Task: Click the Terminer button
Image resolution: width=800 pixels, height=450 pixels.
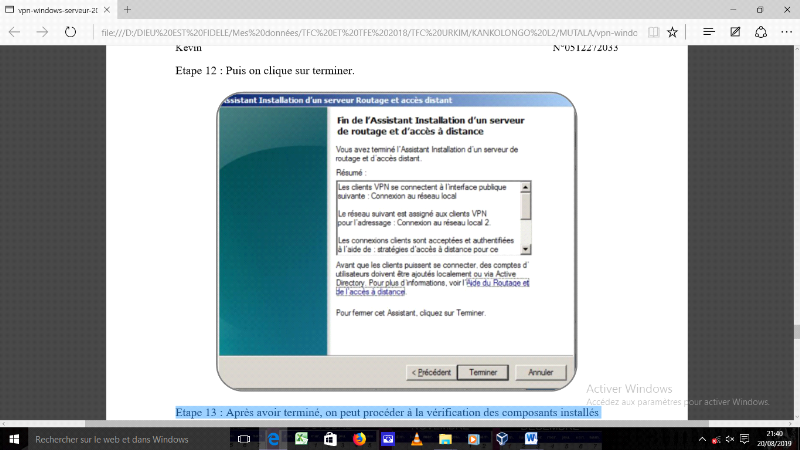Action: (483, 372)
